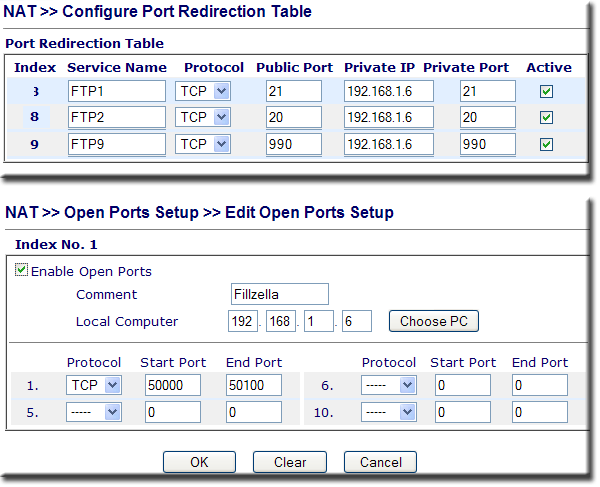Click the FTP1 Service Name field
Image resolution: width=600 pixels, height=487 pixels.
117,91
